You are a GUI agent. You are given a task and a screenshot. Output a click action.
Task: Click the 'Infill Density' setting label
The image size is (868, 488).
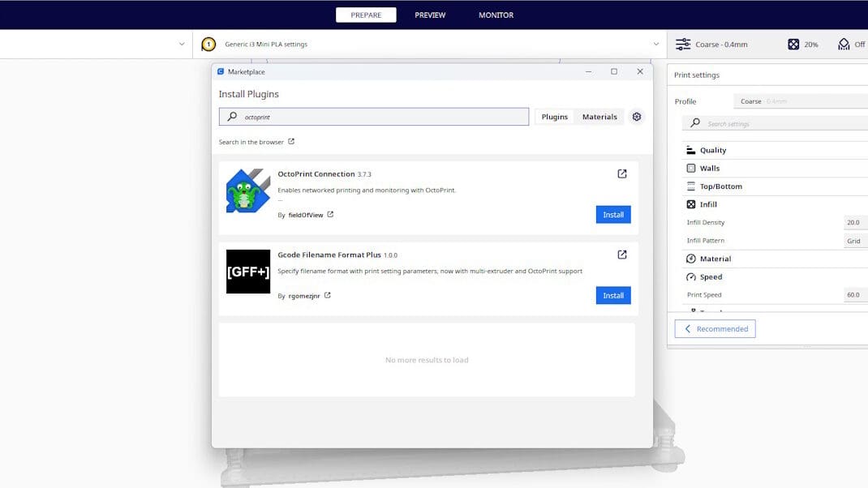tap(705, 222)
